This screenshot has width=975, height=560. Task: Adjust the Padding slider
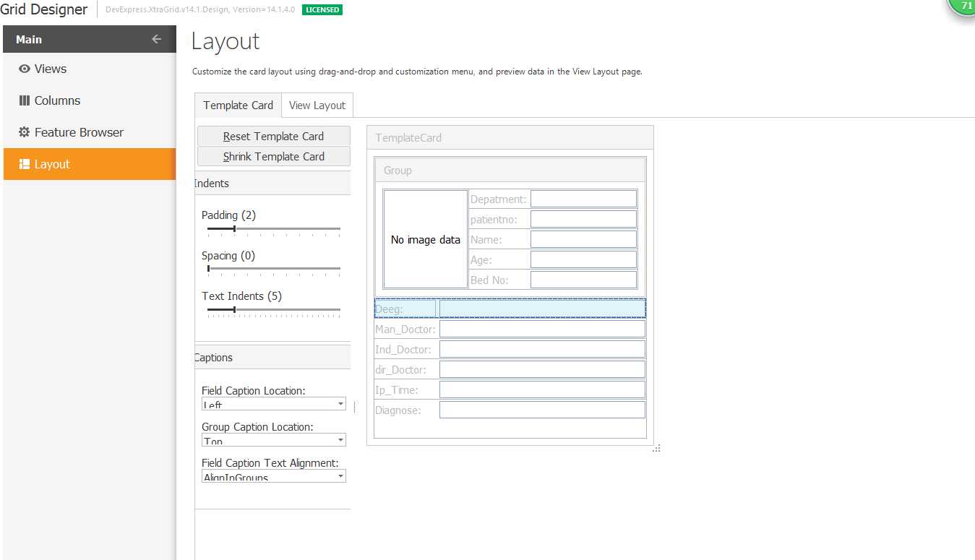point(273,229)
